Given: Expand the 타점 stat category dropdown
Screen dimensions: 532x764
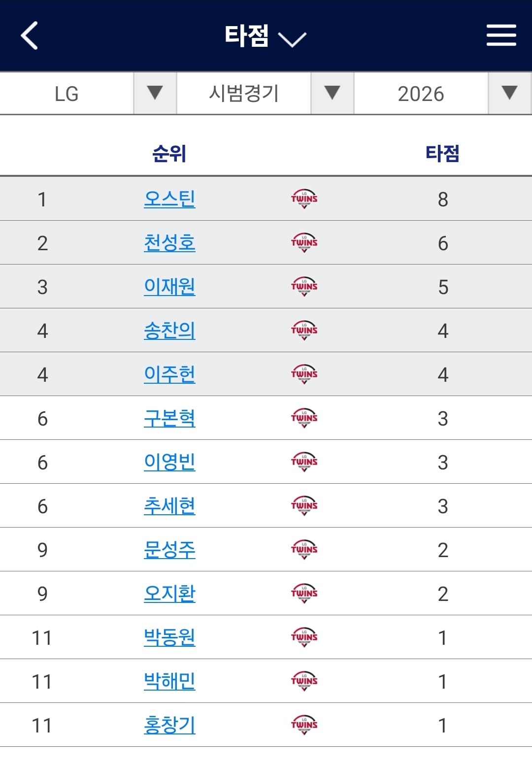Looking at the screenshot, I should coord(266,36).
